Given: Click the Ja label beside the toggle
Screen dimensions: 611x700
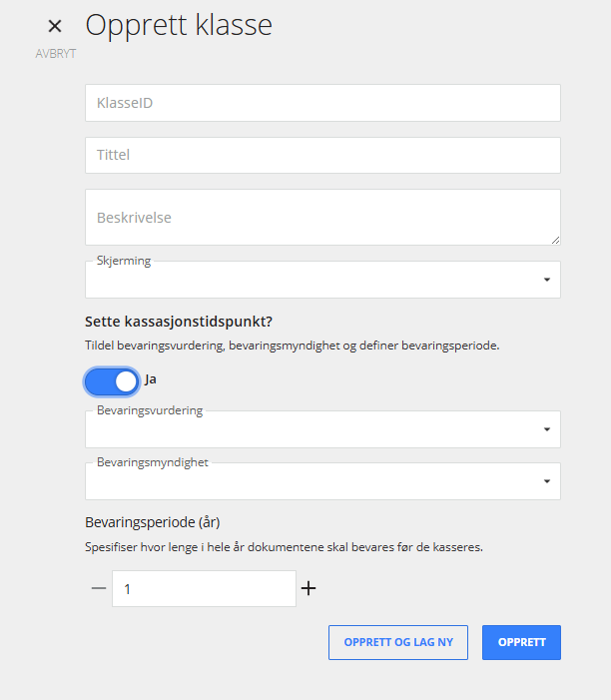Looking at the screenshot, I should [x=151, y=379].
